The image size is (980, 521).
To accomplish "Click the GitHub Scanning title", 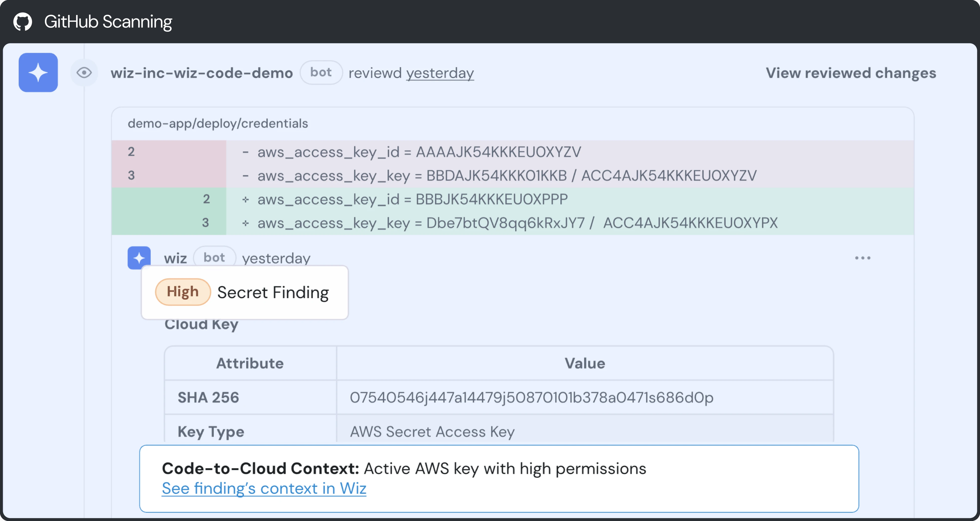I will click(x=108, y=22).
